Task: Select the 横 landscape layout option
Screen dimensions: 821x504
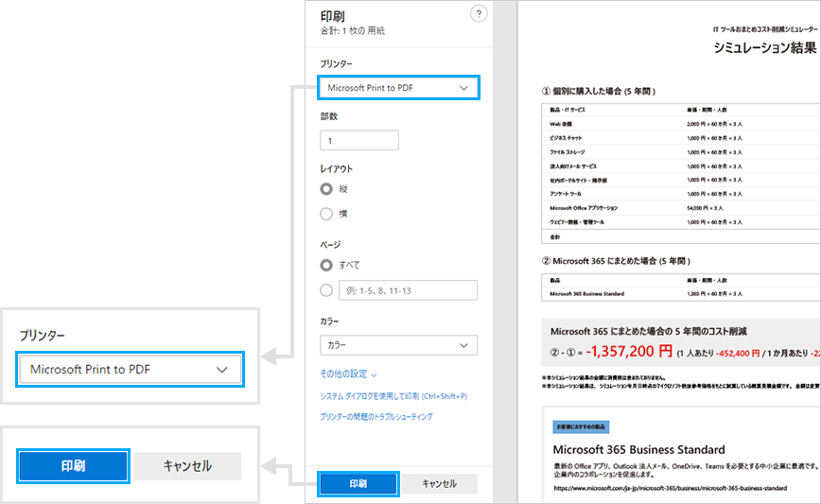Action: coord(327,214)
